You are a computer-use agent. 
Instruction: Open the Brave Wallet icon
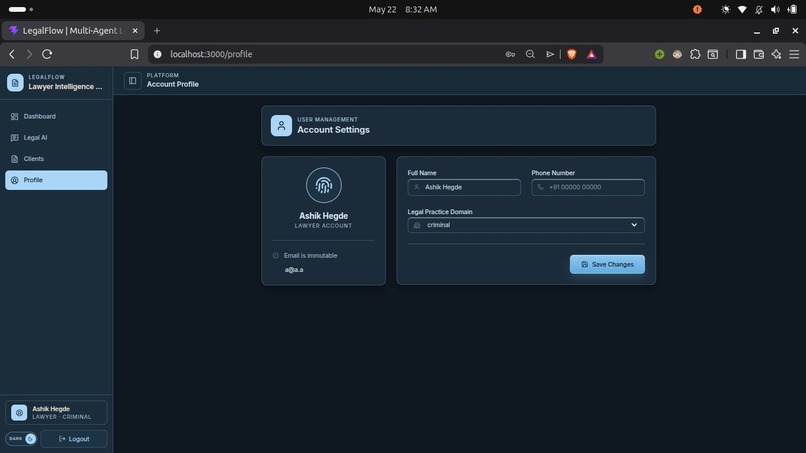[759, 54]
